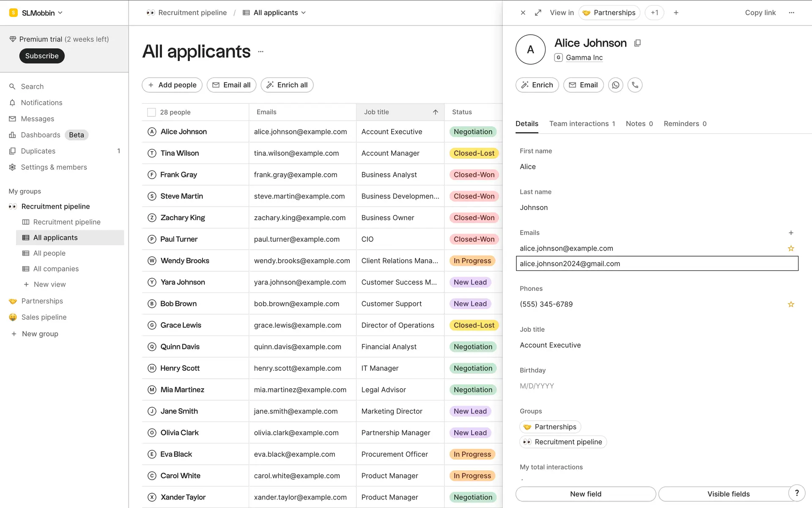This screenshot has height=508, width=812.
Task: Copy Alice Johnson's name with the copy icon
Action: [x=637, y=43]
